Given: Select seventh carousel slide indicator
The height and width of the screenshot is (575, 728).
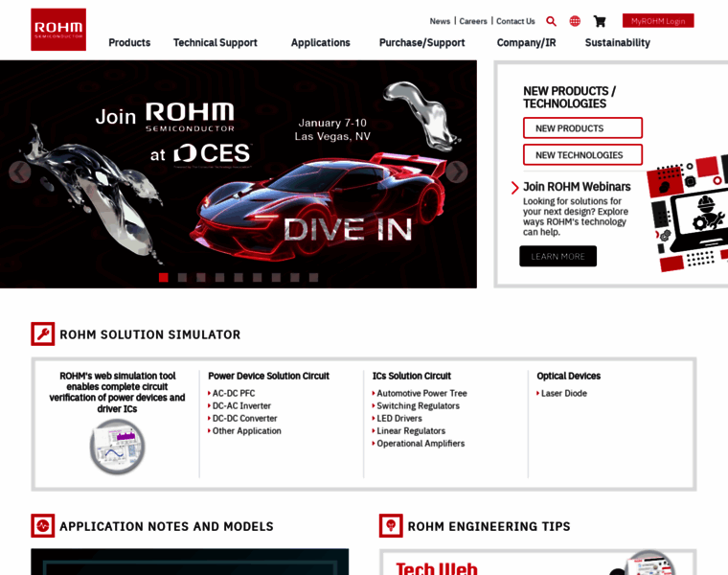Looking at the screenshot, I should (x=276, y=277).
